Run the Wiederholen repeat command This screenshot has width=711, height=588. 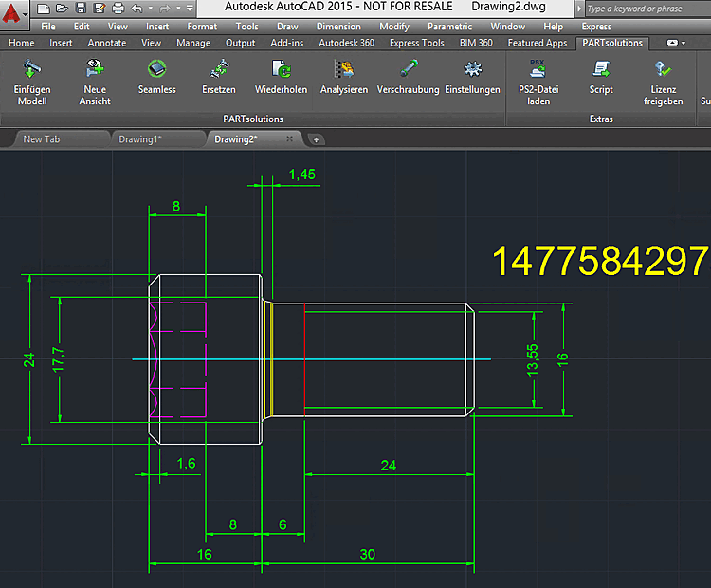click(x=281, y=70)
